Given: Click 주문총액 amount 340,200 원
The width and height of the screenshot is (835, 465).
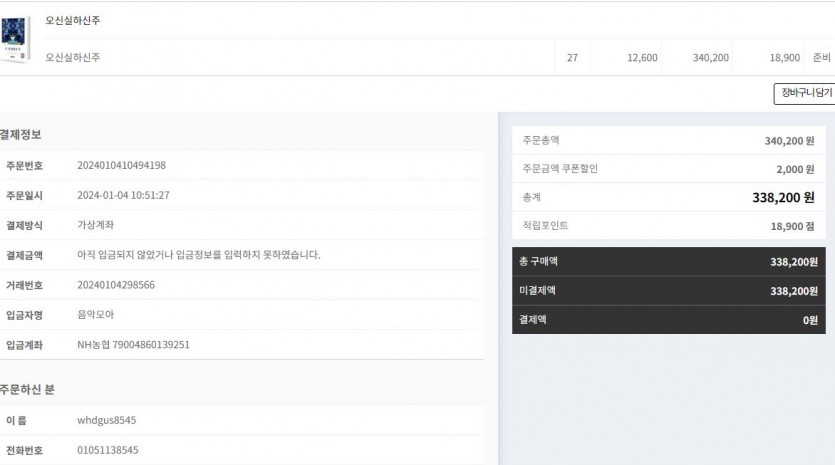Looking at the screenshot, I should click(x=789, y=141).
